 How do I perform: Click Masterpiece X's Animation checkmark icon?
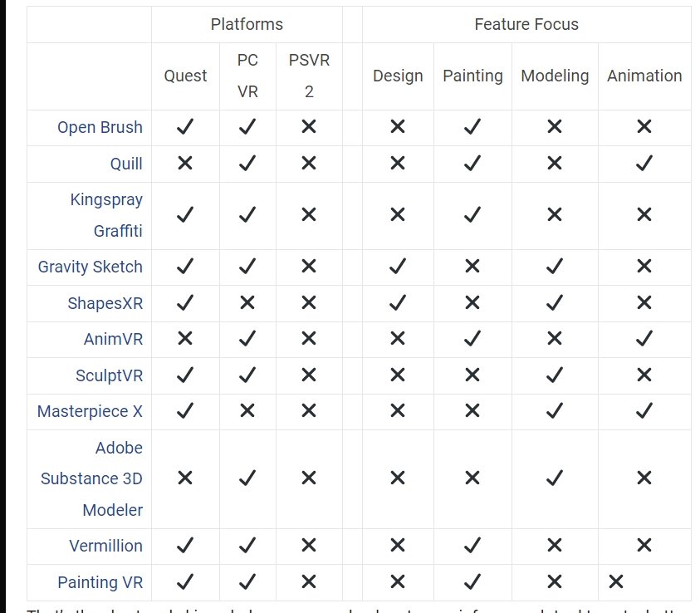[644, 411]
